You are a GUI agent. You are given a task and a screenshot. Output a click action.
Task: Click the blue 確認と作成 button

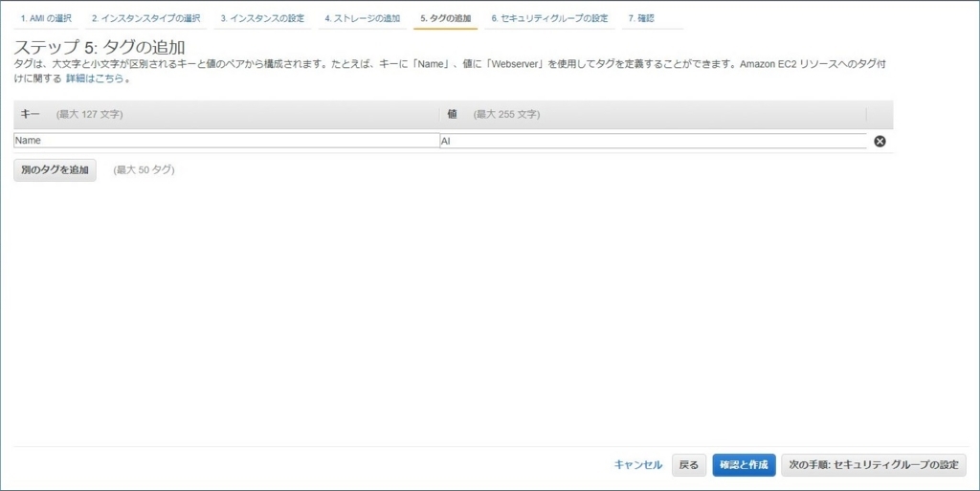point(744,465)
